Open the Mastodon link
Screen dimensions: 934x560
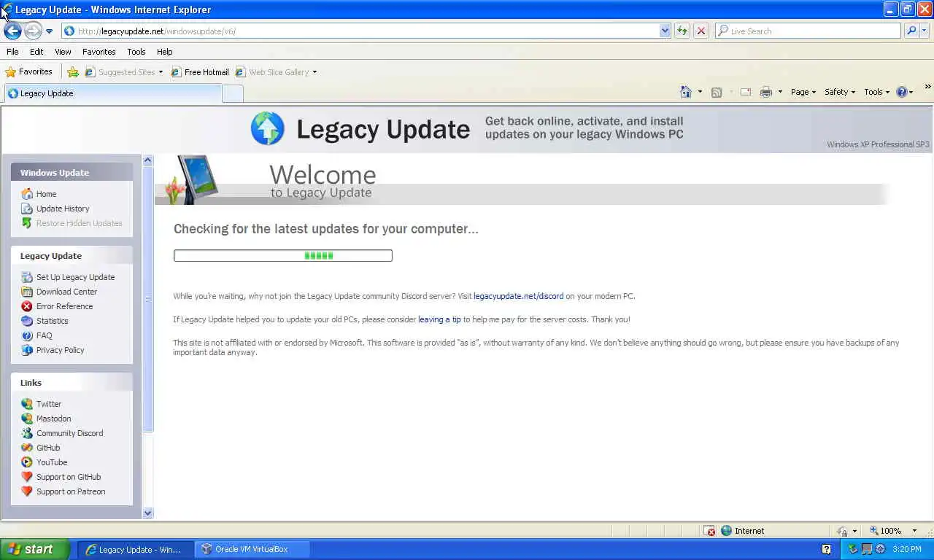click(x=53, y=419)
